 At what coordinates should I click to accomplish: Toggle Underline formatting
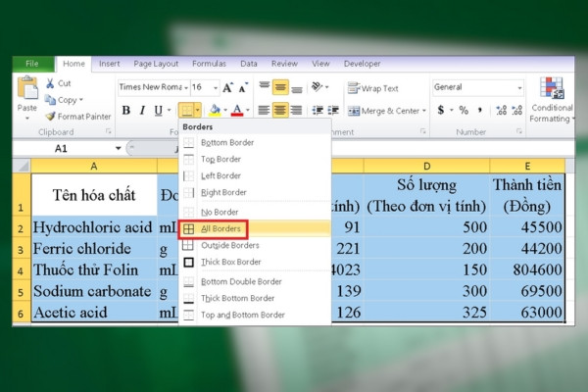point(158,111)
